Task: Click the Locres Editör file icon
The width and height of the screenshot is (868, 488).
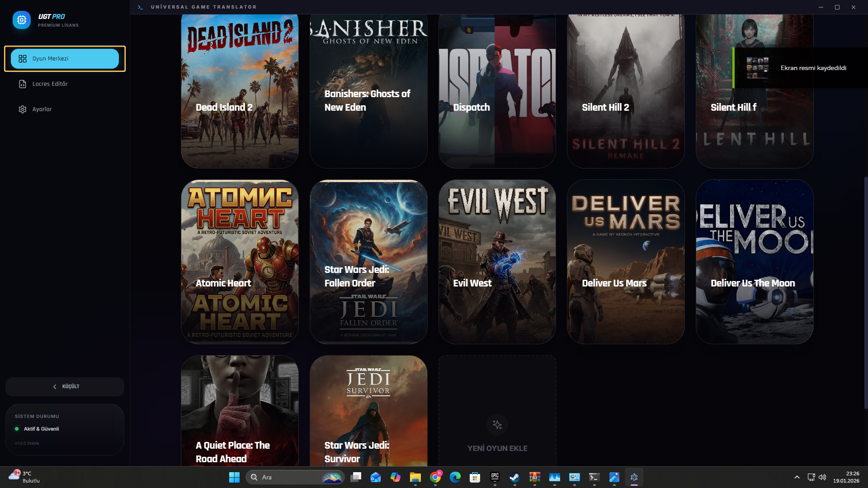Action: (23, 84)
